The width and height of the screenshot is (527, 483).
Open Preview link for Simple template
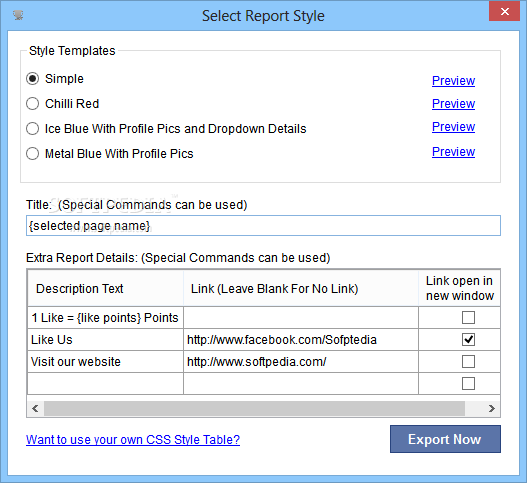click(x=453, y=81)
